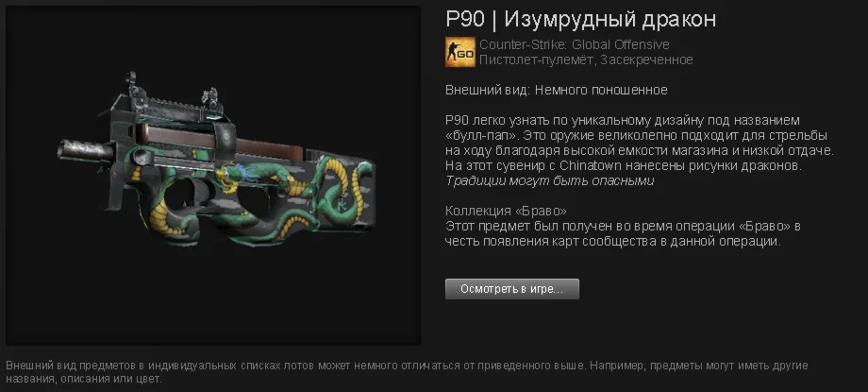
Task: Click the italic text "Традиции могут быть опасными"
Action: pos(550,180)
